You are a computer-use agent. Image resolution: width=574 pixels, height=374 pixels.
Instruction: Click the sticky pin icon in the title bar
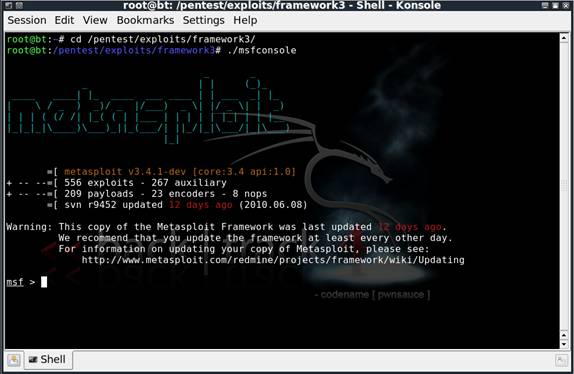pyautogui.click(x=19, y=5)
